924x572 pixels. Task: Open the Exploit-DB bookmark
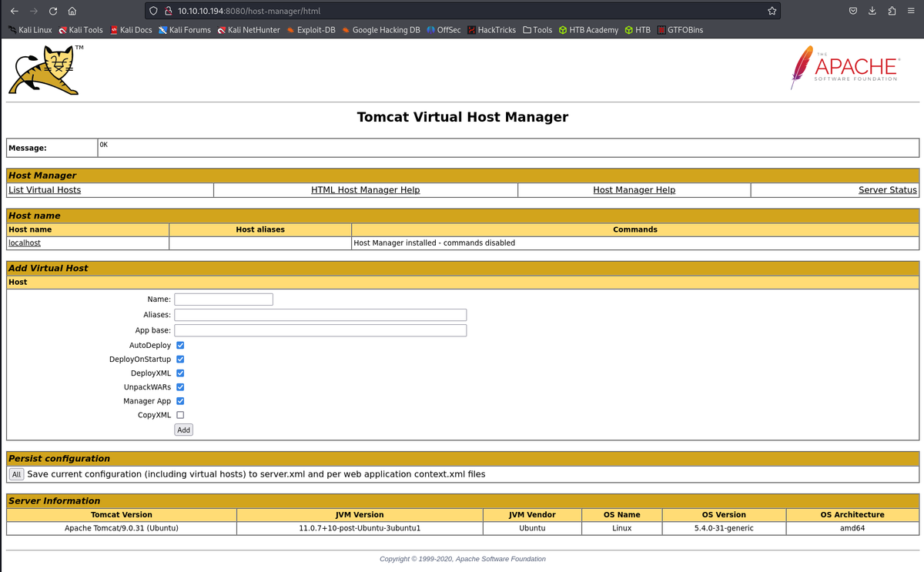[310, 30]
